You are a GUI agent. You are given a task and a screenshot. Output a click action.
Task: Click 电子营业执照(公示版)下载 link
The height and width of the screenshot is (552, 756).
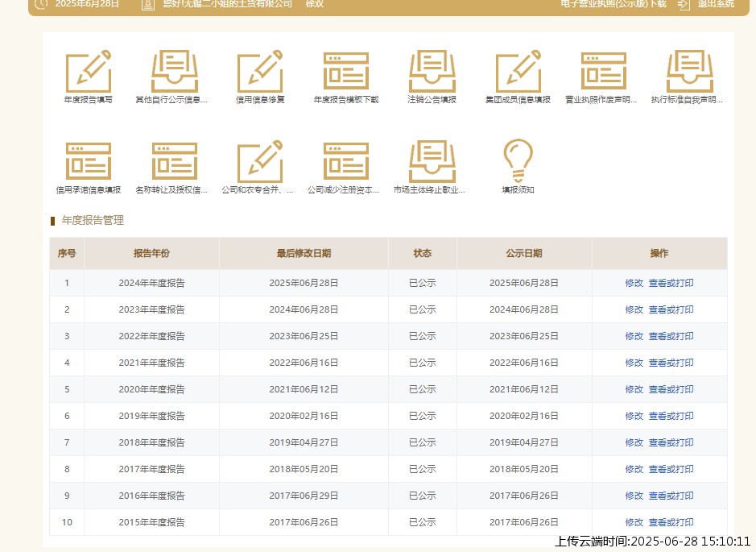[613, 4]
